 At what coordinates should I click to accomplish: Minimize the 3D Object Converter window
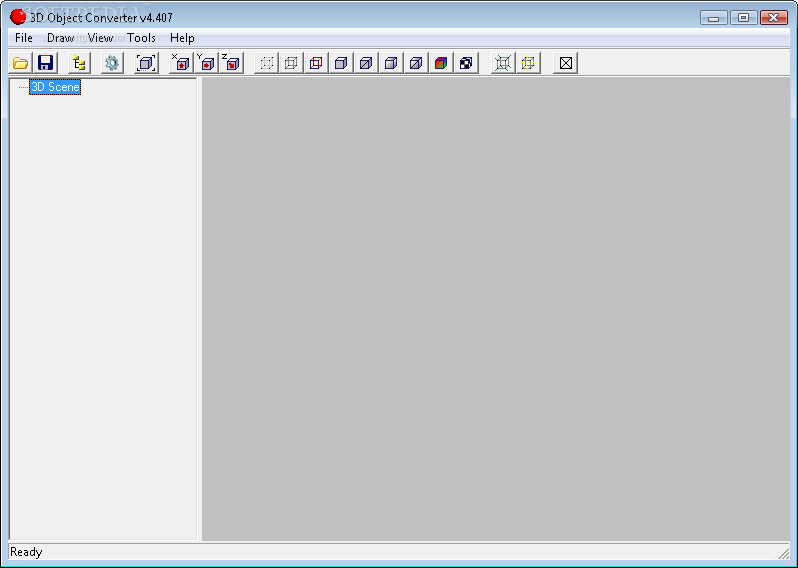tap(714, 18)
